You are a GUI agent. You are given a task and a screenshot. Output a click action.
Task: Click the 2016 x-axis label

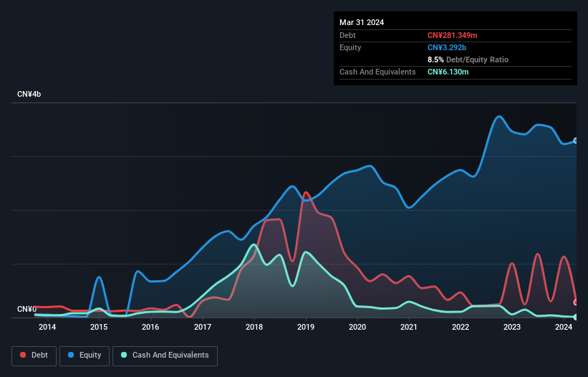(150, 327)
